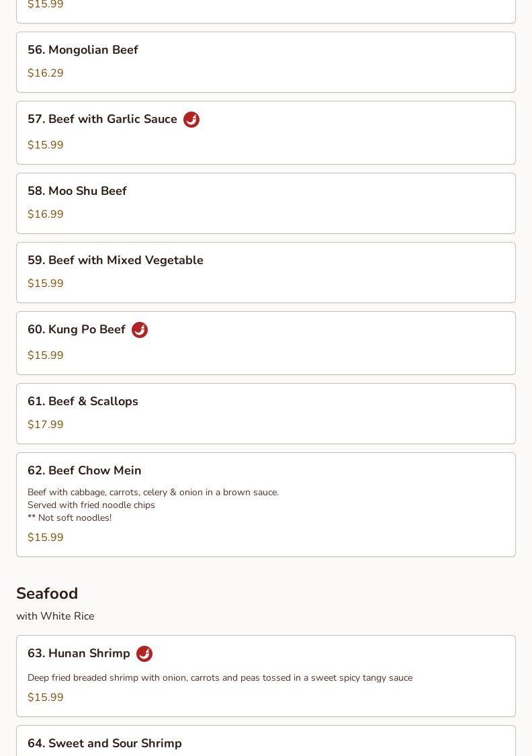Click the $17.99 Beef & Scallops price
Image resolution: width=532 pixels, height=756 pixels.
[x=45, y=424]
